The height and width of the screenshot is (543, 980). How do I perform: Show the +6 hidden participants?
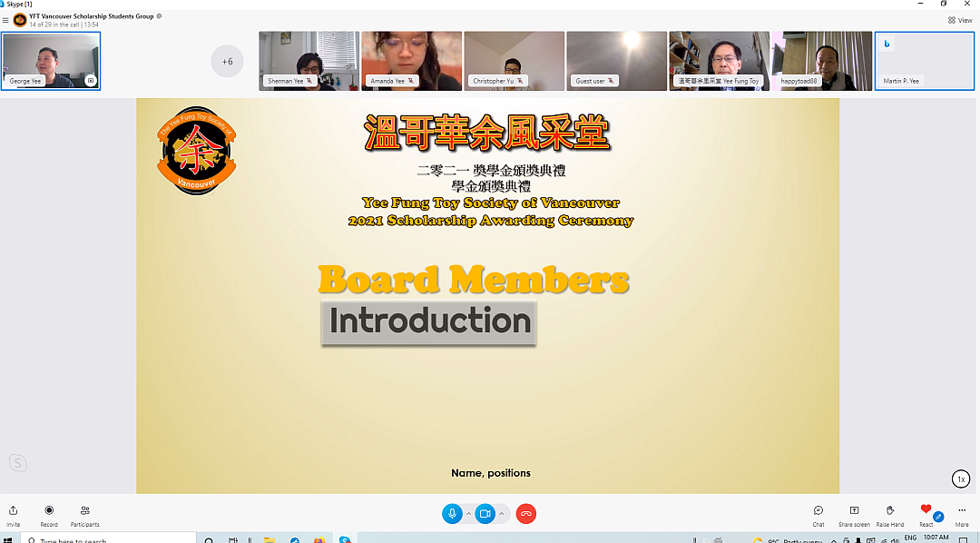227,61
